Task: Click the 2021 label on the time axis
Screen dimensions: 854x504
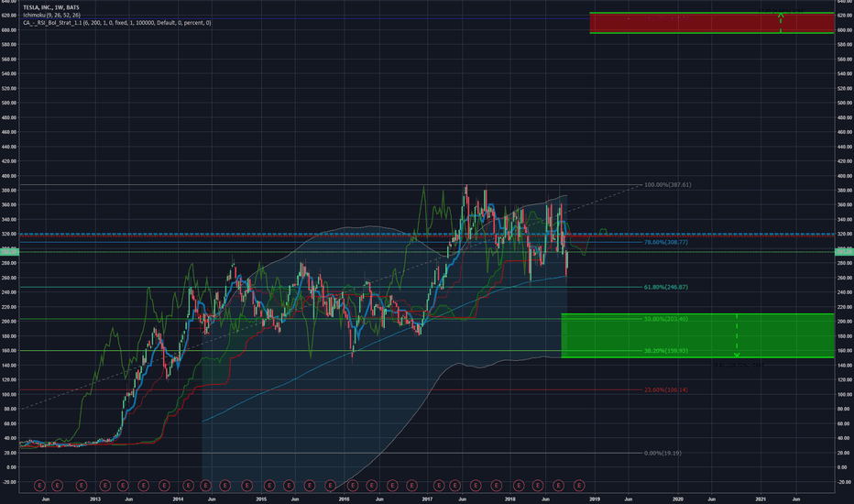Action: [x=761, y=499]
